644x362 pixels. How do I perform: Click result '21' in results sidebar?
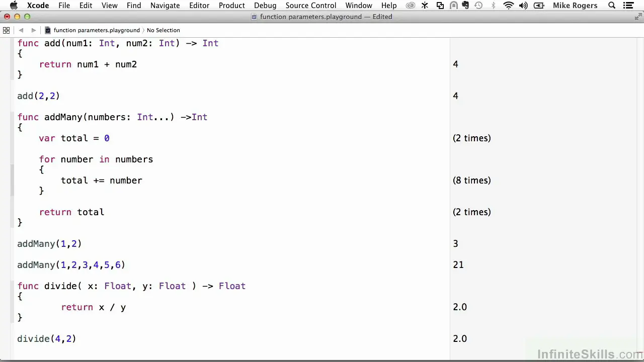458,265
